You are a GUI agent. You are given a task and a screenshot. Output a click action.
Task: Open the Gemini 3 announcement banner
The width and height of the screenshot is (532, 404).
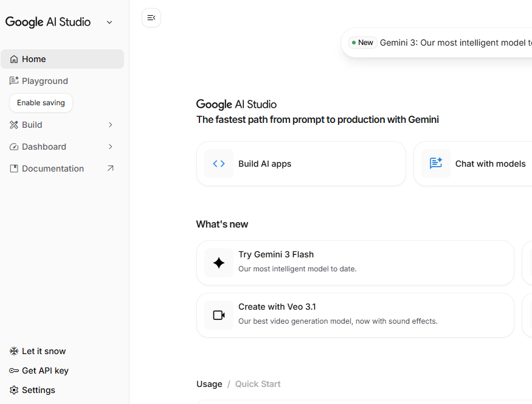pos(450,43)
